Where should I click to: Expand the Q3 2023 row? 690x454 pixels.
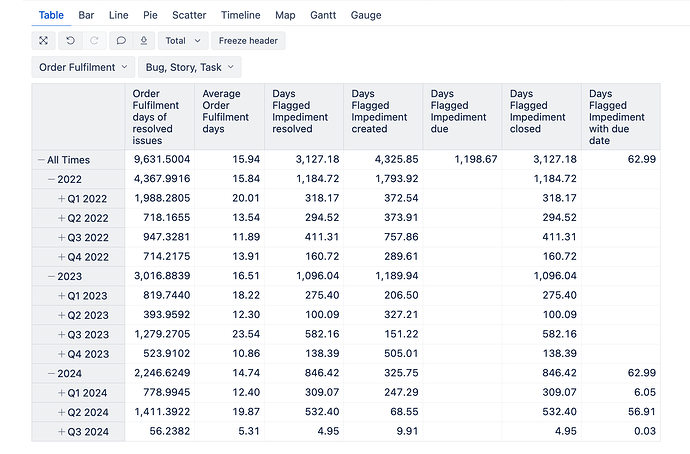[61, 334]
